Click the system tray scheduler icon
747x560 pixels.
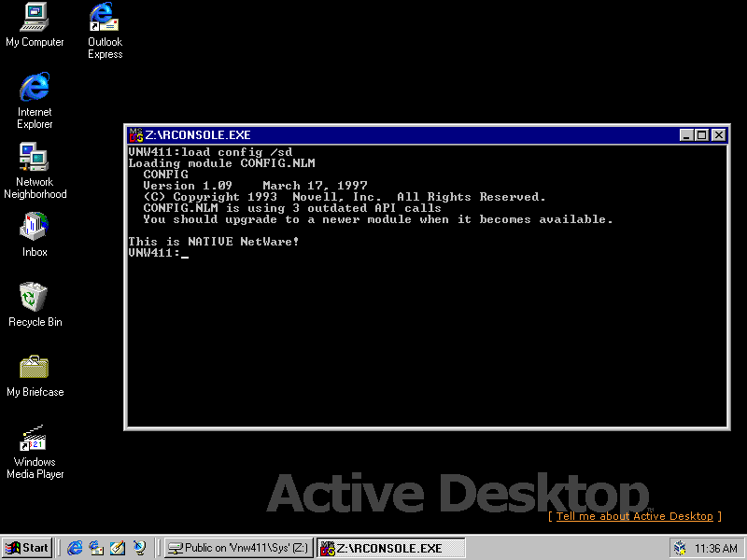pyautogui.click(x=681, y=548)
